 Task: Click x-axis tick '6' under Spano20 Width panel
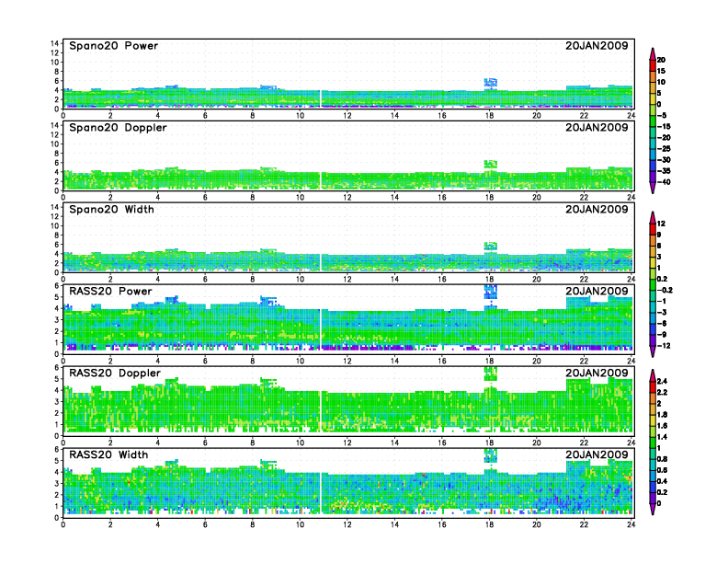pyautogui.click(x=205, y=279)
